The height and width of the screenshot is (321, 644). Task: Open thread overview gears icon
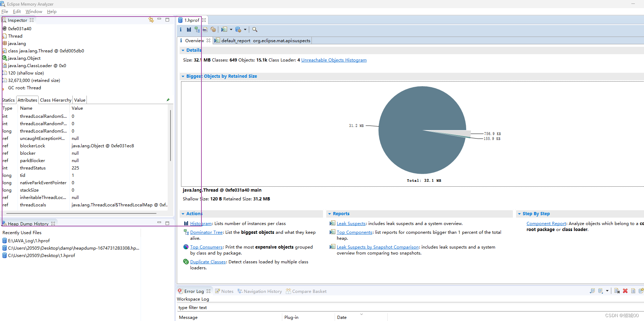point(213,30)
